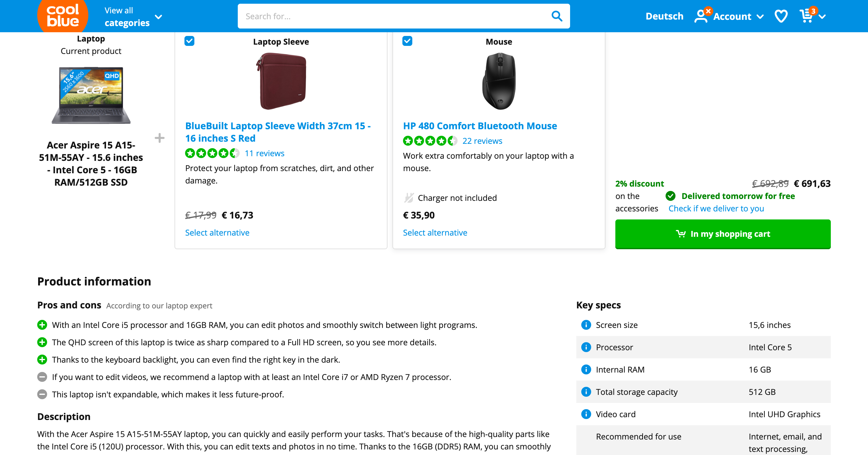Click the info icon next to Processor
Image resolution: width=868 pixels, height=455 pixels.
(586, 347)
